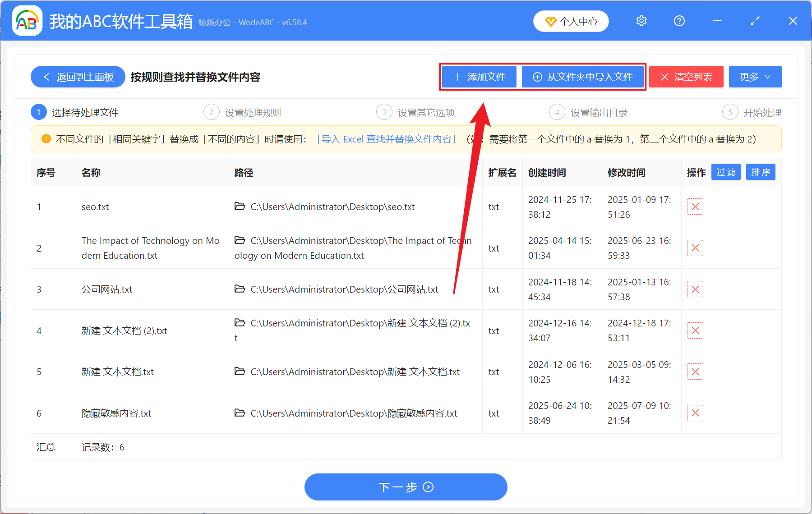
Task: Click 返回到主面板 to go back
Action: click(x=78, y=77)
